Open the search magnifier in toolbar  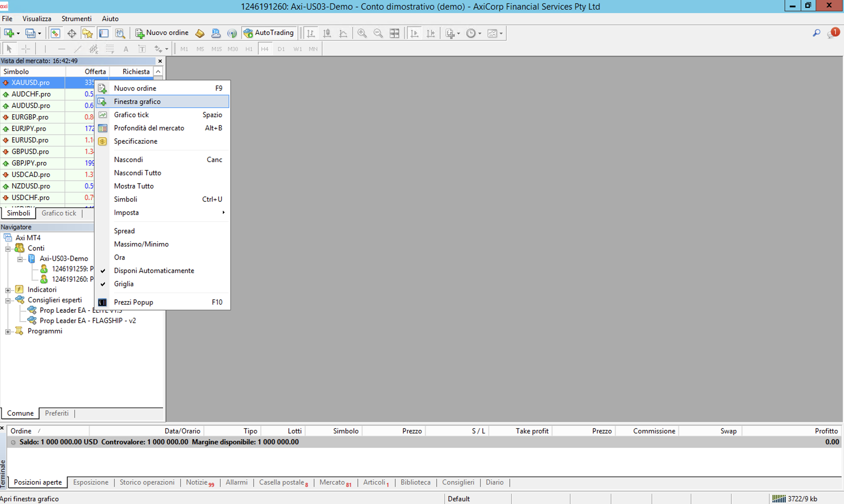(x=816, y=33)
